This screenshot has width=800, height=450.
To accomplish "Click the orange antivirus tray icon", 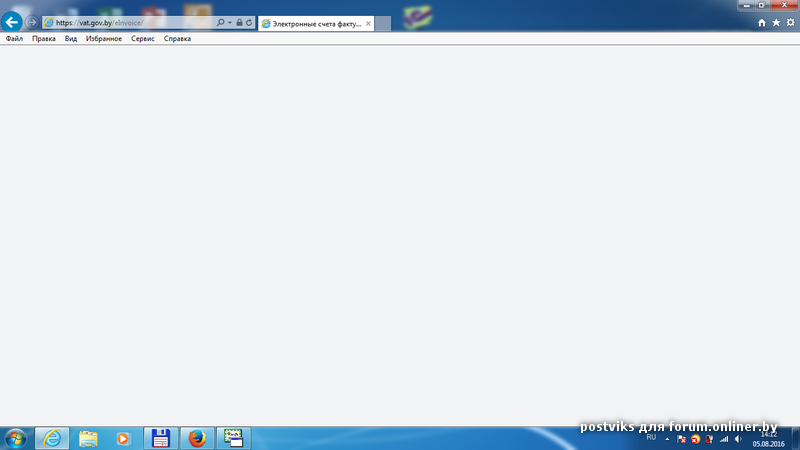I will tap(695, 439).
